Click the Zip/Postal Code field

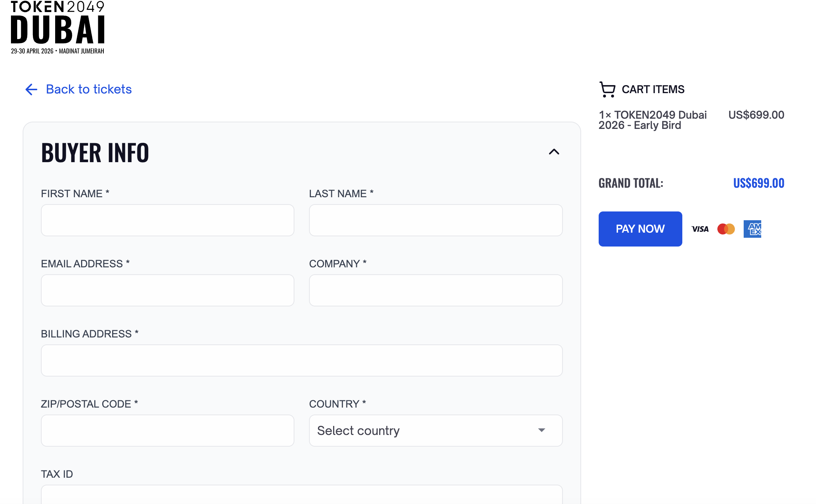(x=167, y=431)
